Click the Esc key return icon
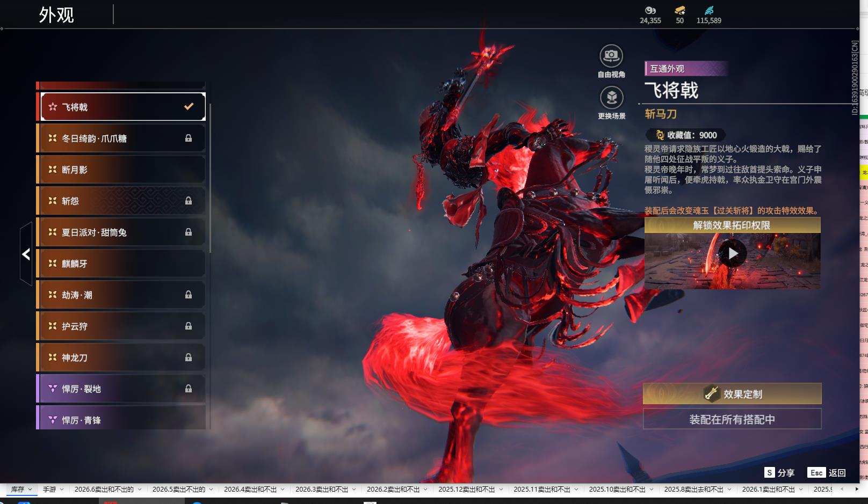Image resolution: width=868 pixels, height=504 pixels. click(816, 472)
